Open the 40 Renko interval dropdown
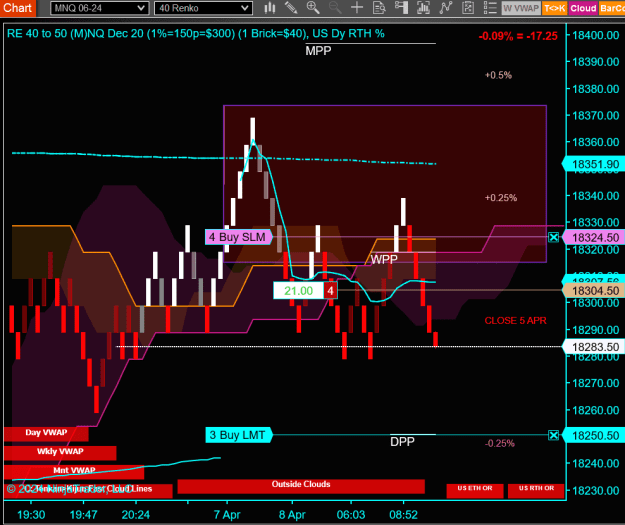Viewport: 625px width, 525px height. 203,8
